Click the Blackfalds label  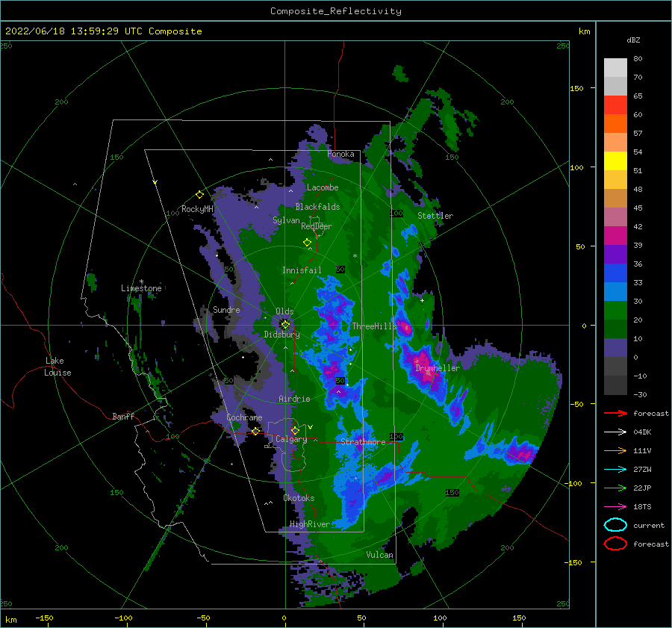tap(317, 207)
